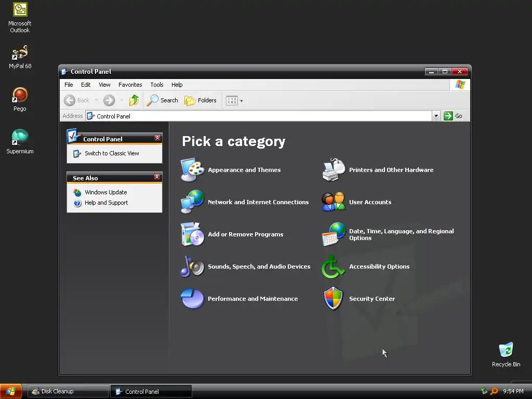The width and height of the screenshot is (532, 399).
Task: Open the Security Center shield icon
Action: pos(334,299)
